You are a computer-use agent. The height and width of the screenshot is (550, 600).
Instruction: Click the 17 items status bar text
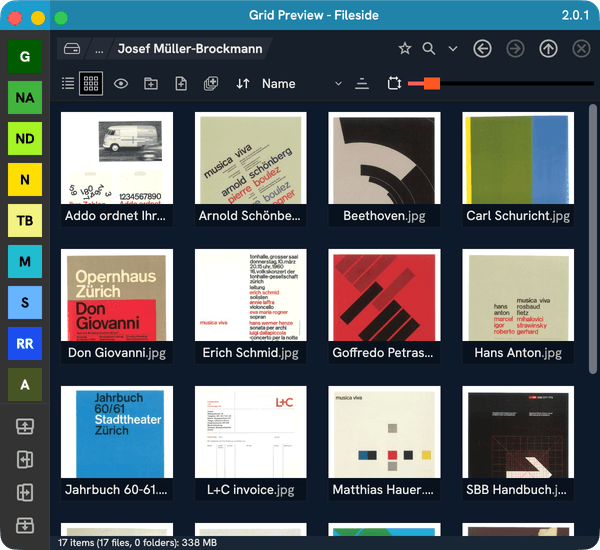tap(137, 543)
